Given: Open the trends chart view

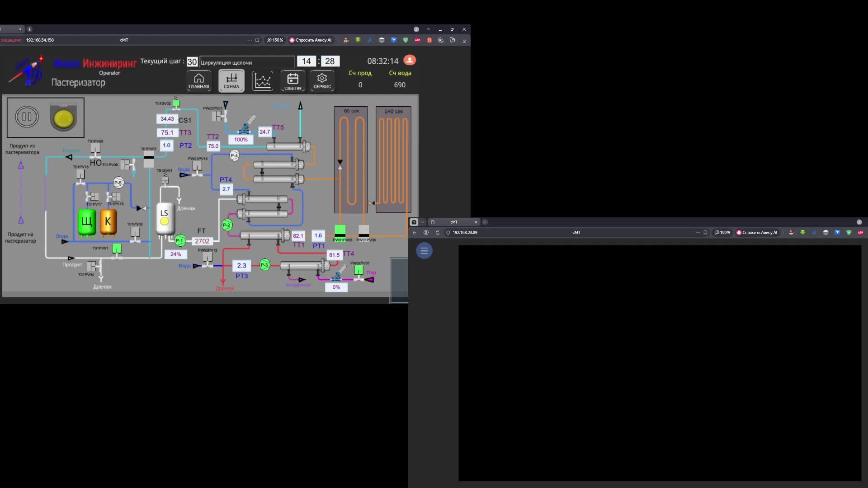Looking at the screenshot, I should [x=262, y=81].
